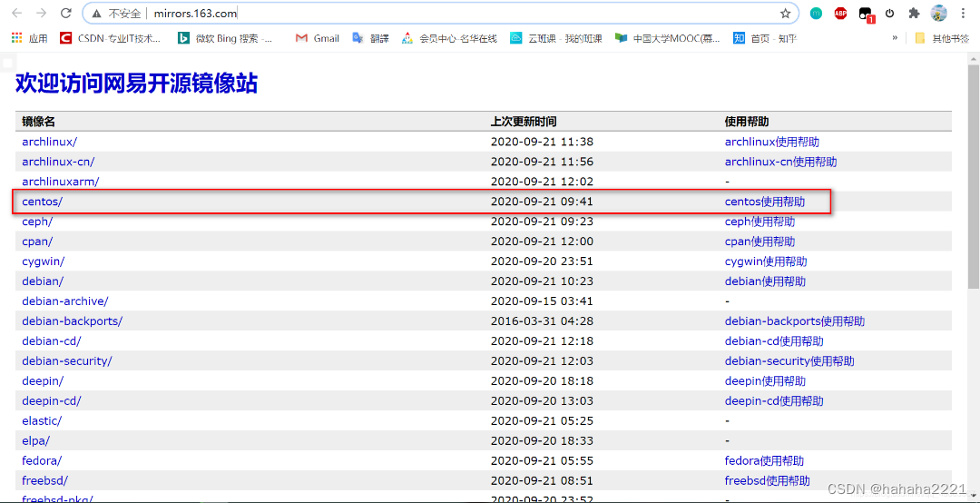980x503 pixels.
Task: Click the 欢迎访问网易开源镜像站 heading
Action: click(x=136, y=84)
